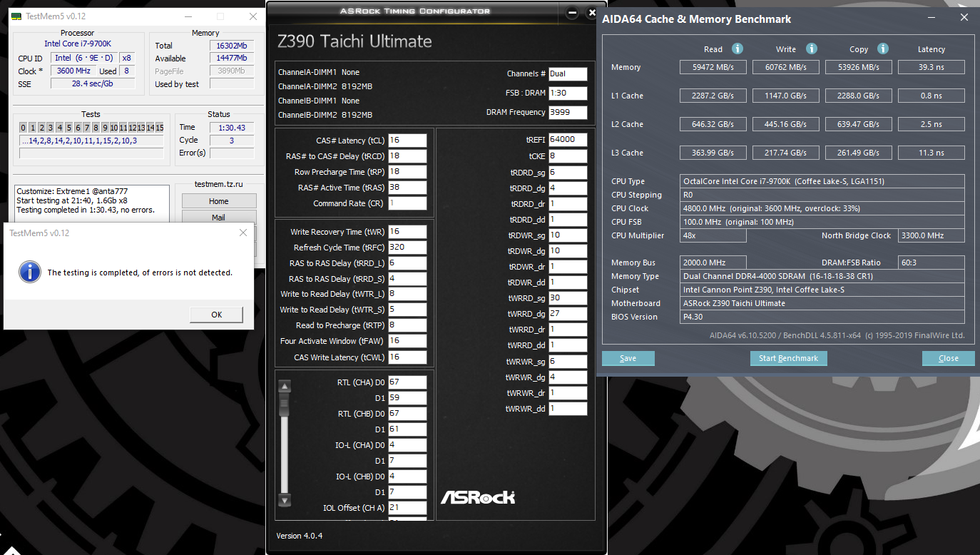Click the tWTR_S value field
980x555 pixels.
[407, 310]
